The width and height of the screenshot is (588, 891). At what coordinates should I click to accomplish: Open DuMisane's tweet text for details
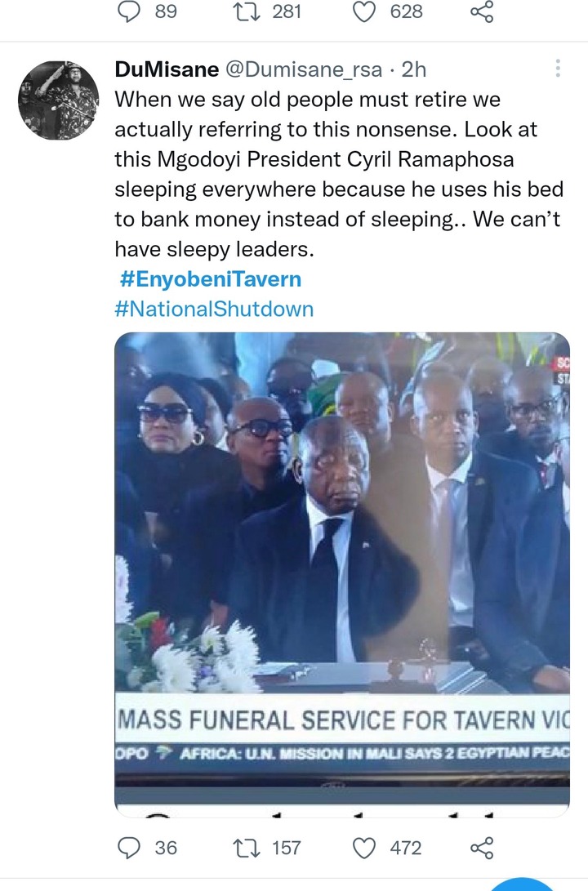pyautogui.click(x=339, y=174)
